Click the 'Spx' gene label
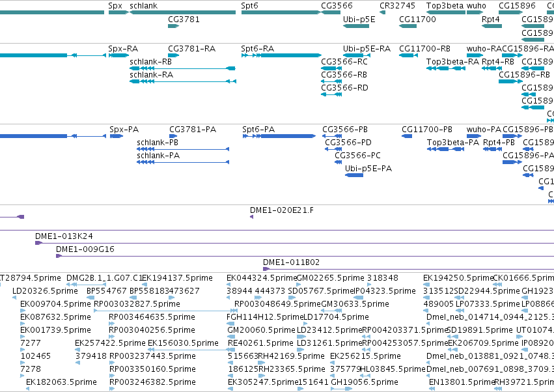 coord(115,6)
